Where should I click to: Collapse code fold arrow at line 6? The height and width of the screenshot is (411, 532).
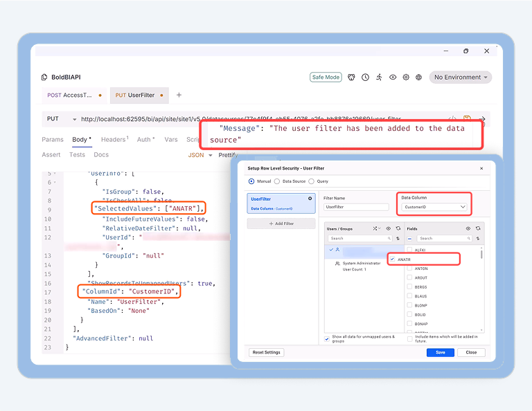click(55, 182)
